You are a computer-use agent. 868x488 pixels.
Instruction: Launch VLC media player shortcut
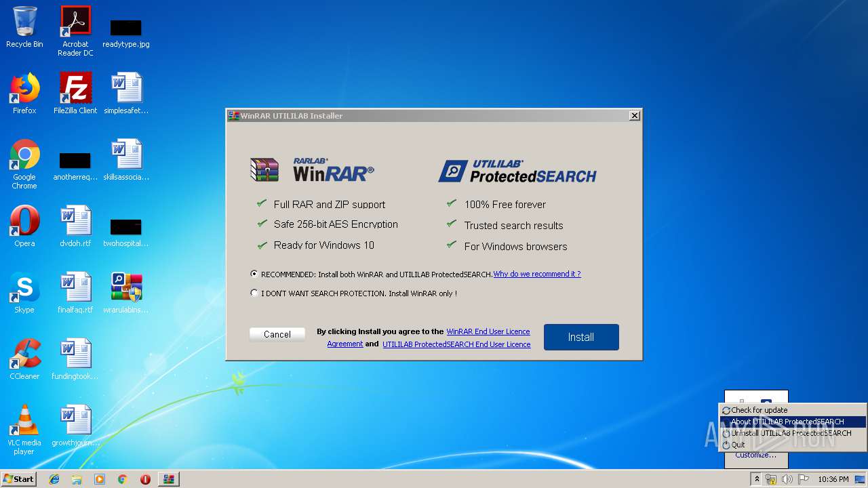click(x=24, y=430)
